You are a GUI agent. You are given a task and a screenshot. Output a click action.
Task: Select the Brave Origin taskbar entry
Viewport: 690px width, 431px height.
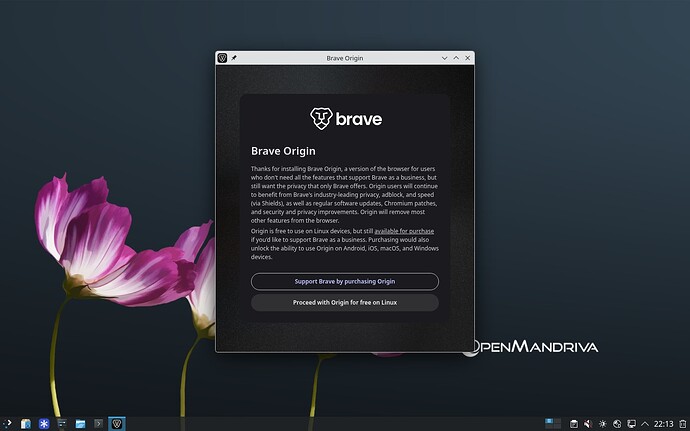(117, 424)
